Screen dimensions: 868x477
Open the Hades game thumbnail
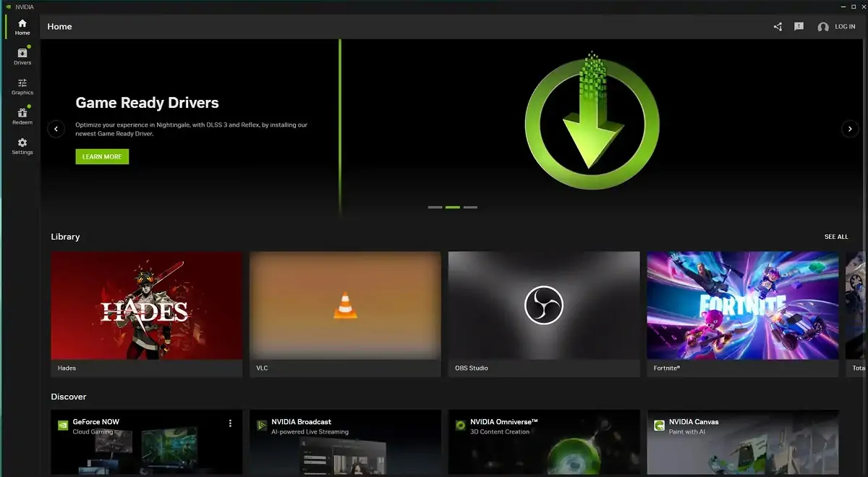[147, 305]
